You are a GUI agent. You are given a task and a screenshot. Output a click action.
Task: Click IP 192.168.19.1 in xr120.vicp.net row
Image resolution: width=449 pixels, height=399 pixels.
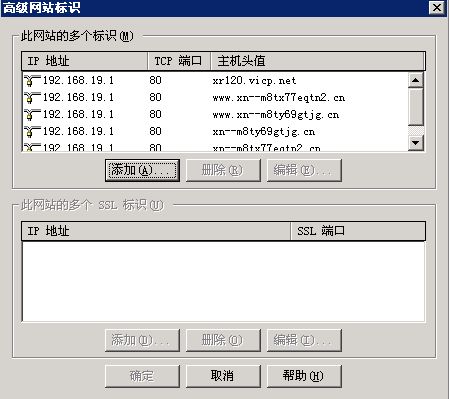pos(78,80)
